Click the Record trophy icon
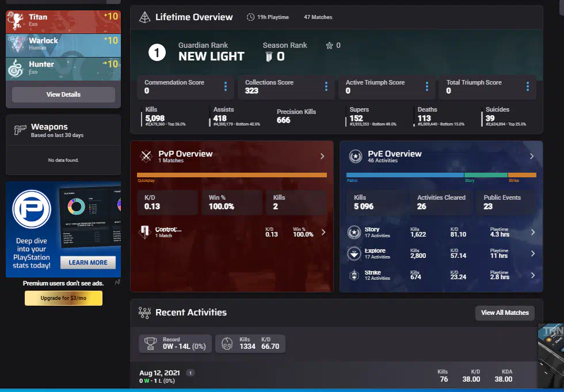Viewport: 564px width, 392px height. point(151,344)
